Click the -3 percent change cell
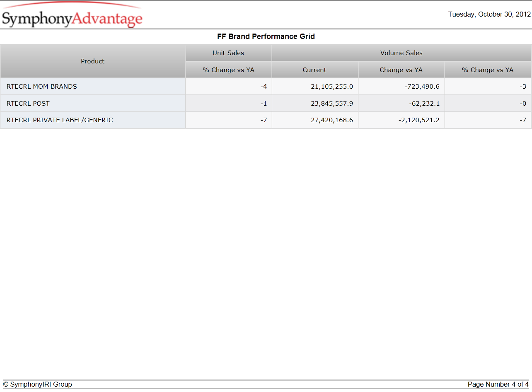The width and height of the screenshot is (532, 392). click(x=488, y=87)
